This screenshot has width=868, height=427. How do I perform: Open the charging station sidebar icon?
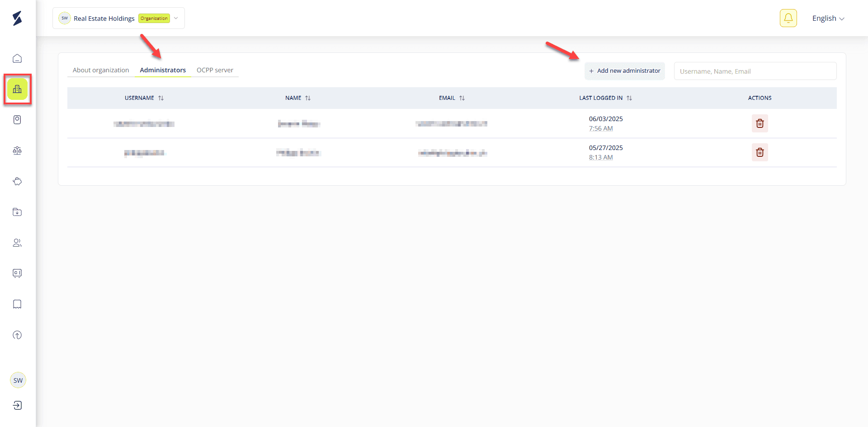[17, 120]
